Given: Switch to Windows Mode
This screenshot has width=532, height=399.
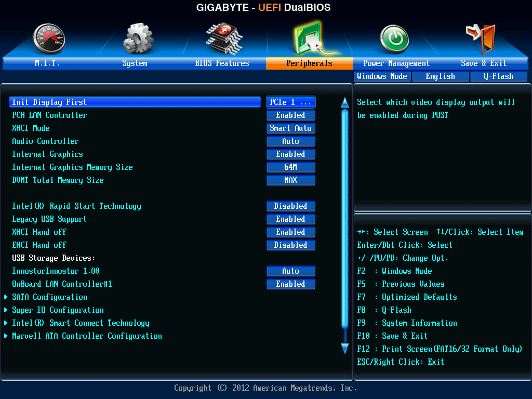Looking at the screenshot, I should point(382,76).
